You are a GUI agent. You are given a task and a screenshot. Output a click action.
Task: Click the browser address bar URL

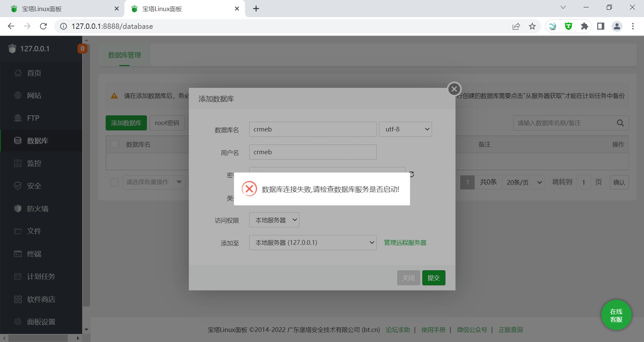tap(112, 26)
